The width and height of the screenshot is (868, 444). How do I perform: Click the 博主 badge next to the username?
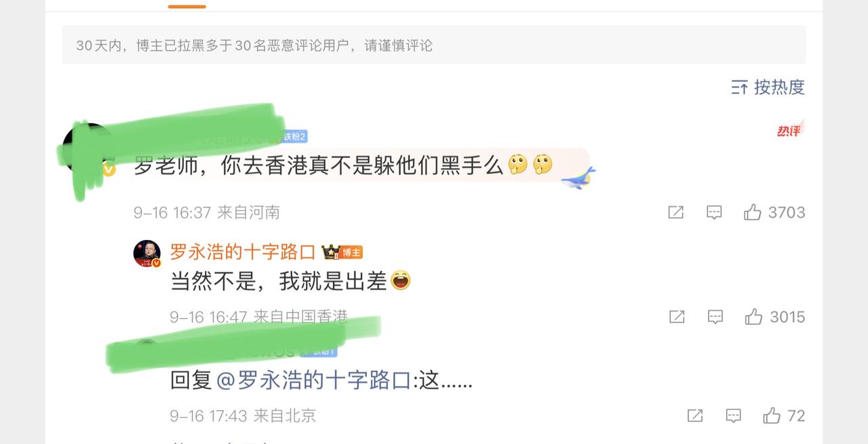pyautogui.click(x=351, y=253)
